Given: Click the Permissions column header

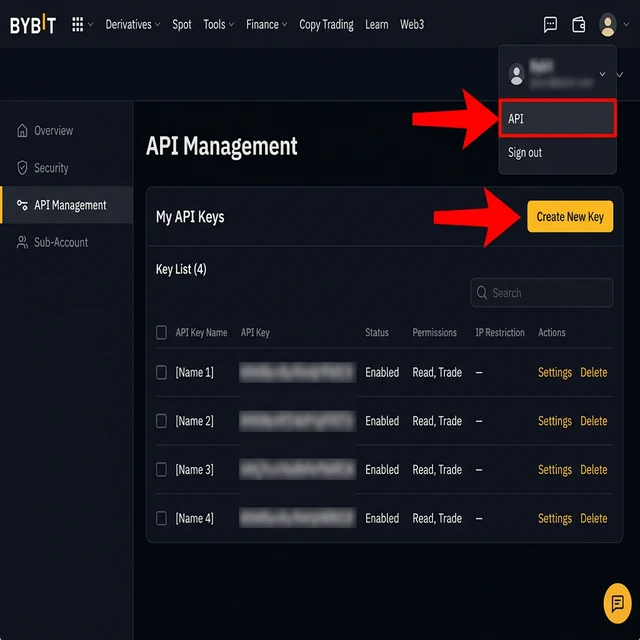Looking at the screenshot, I should [434, 332].
